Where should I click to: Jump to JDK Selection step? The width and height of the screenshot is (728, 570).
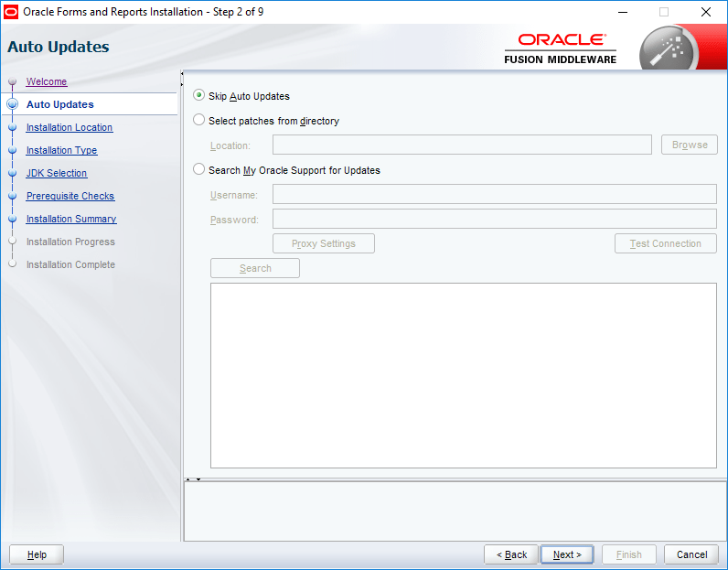(57, 173)
